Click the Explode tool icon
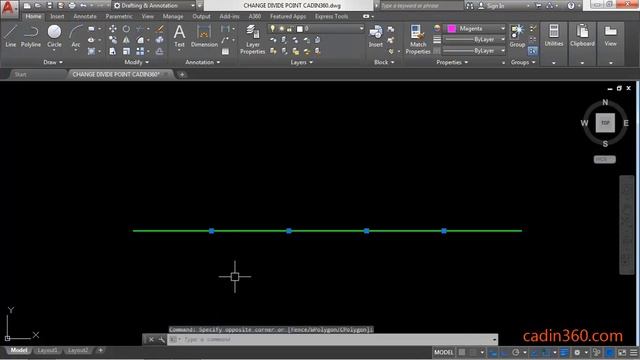 click(160, 40)
